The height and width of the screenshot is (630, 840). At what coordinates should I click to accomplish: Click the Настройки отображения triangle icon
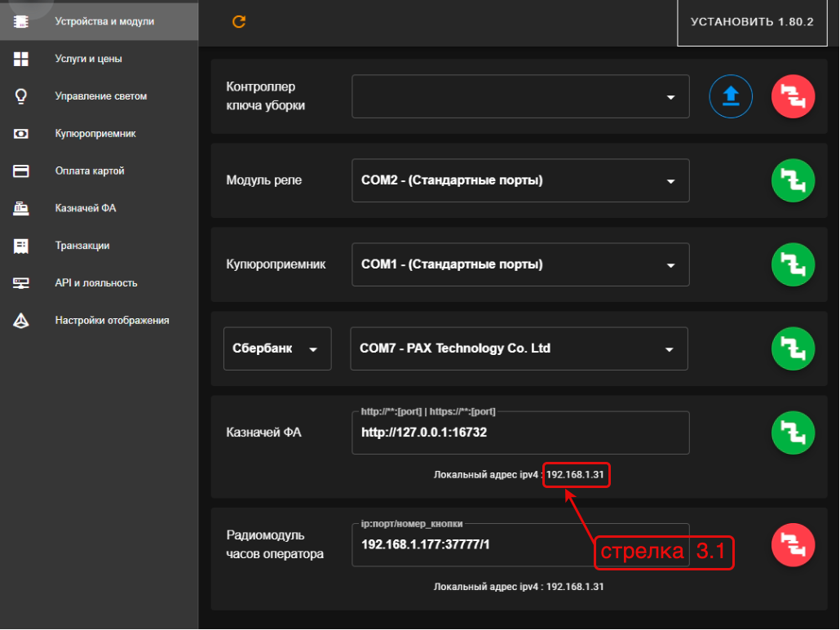coord(21,321)
